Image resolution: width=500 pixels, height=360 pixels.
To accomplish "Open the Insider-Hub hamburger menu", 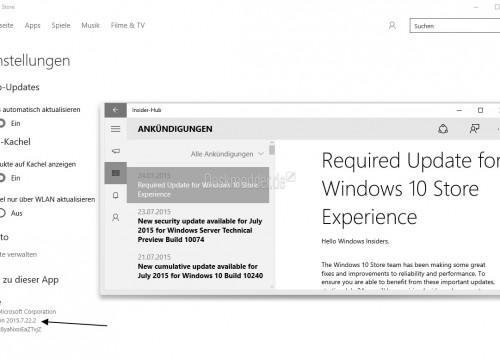I will pyautogui.click(x=115, y=129).
